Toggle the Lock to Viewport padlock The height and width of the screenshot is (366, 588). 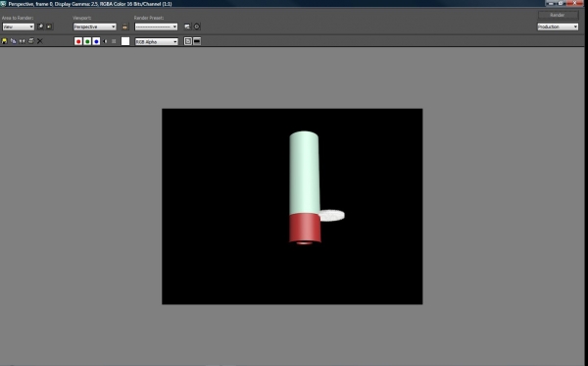[124, 26]
